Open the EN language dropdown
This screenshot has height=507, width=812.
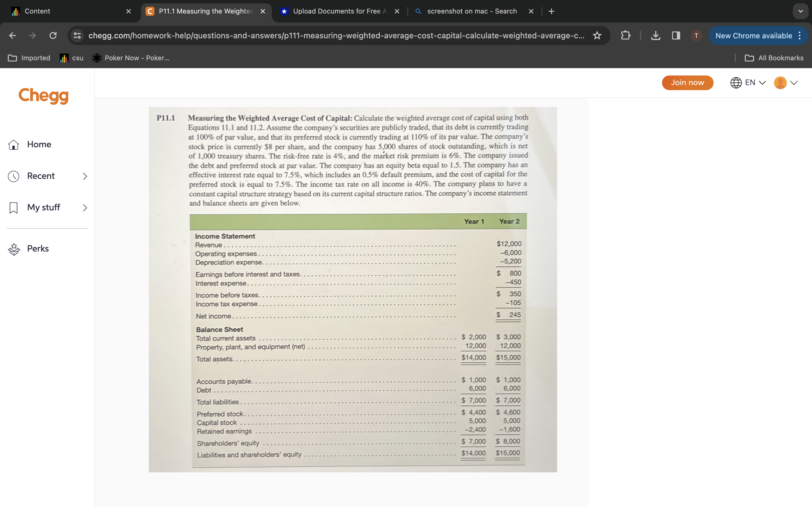click(x=748, y=83)
